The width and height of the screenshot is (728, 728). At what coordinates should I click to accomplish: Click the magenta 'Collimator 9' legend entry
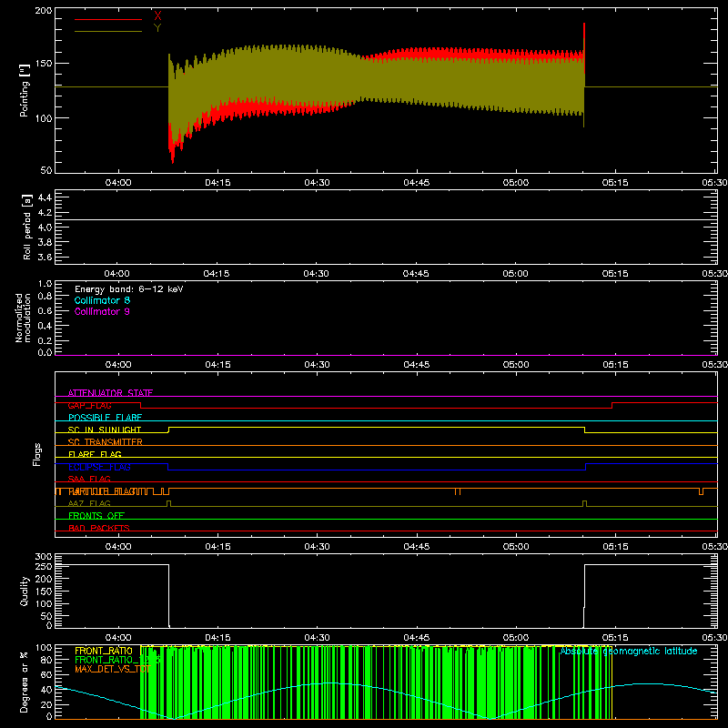coord(102,311)
